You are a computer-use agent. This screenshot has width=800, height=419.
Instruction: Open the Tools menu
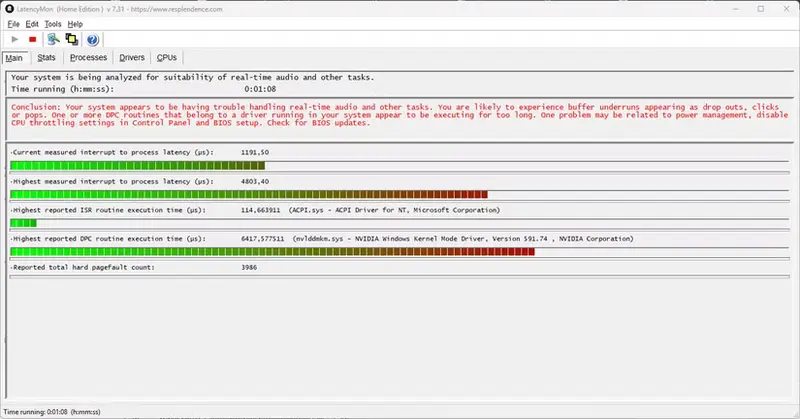click(x=53, y=23)
